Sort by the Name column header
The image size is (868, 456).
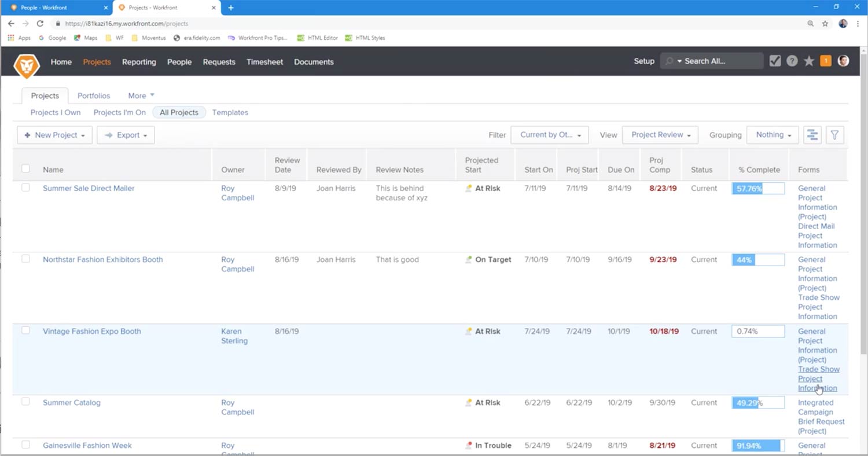(x=53, y=170)
